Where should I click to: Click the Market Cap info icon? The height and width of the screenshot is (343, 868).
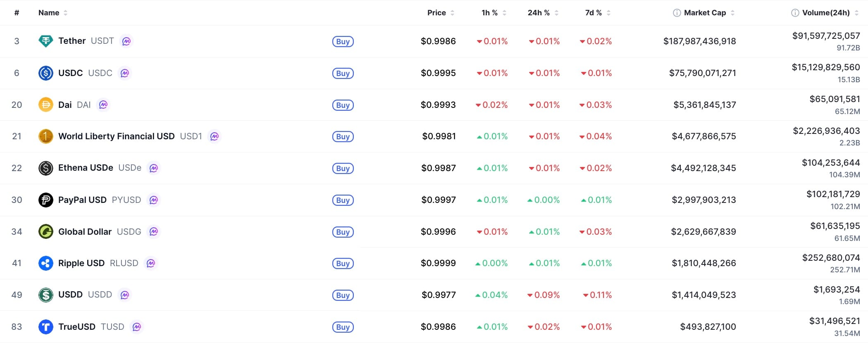(x=677, y=13)
